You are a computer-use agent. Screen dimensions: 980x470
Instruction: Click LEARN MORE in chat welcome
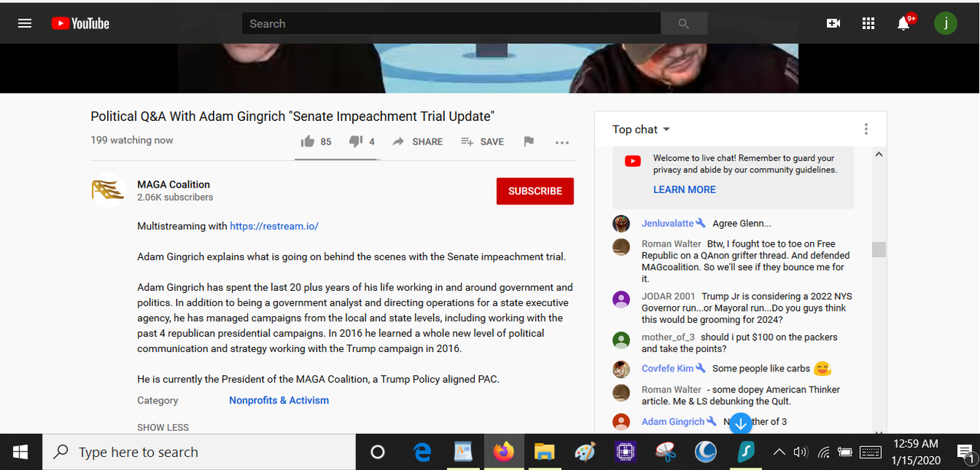(x=684, y=190)
